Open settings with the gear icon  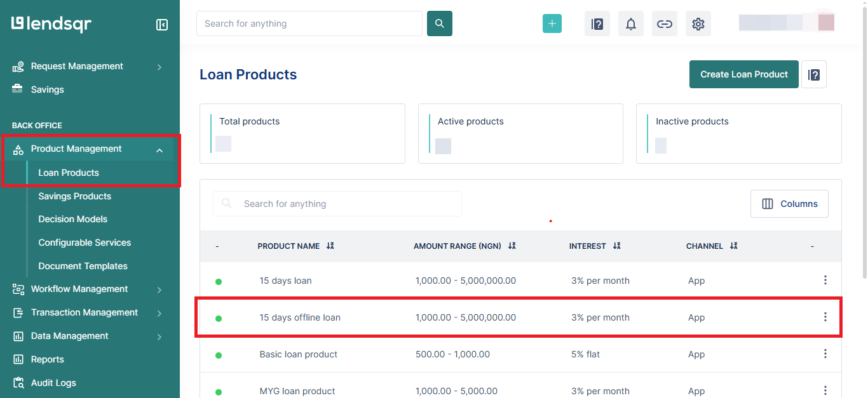(698, 23)
